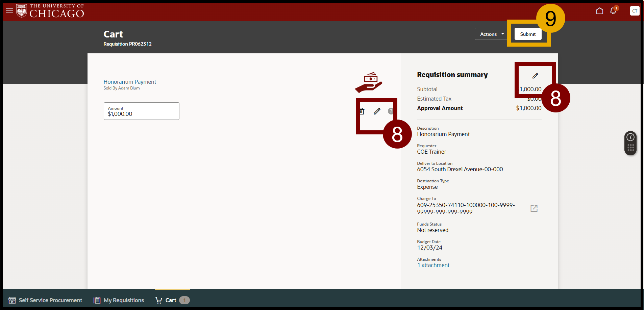Click the University of Chicago logo
Image resolution: width=644 pixels, height=310 pixels.
point(50,11)
